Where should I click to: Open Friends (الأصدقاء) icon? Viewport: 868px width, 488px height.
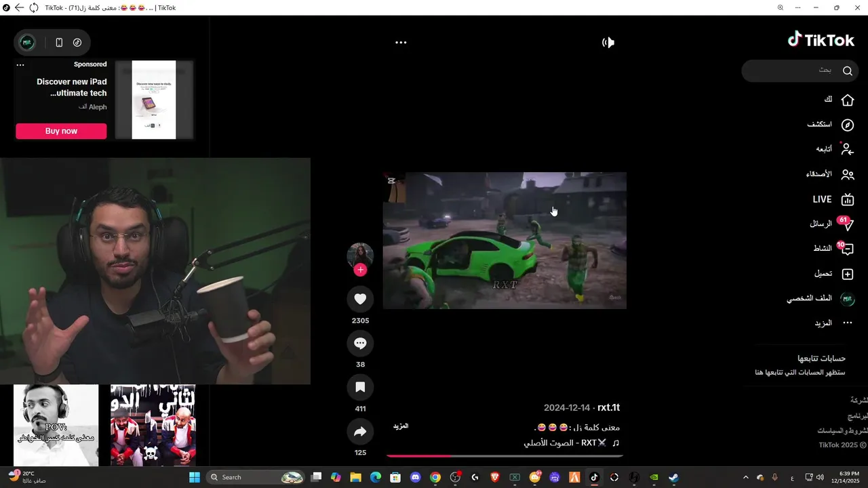847,174
